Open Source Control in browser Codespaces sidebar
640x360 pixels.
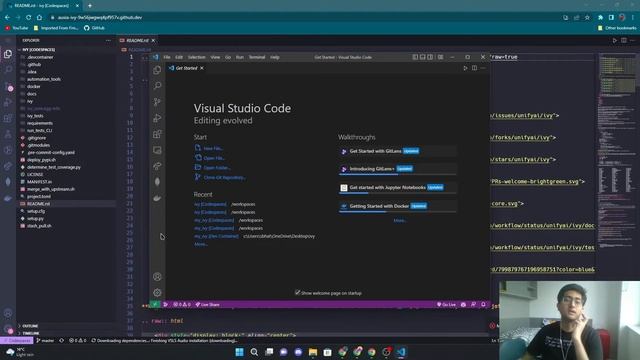pos(8,86)
